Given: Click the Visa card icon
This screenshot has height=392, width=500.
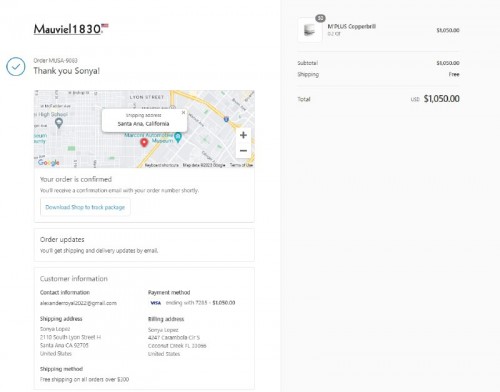Looking at the screenshot, I should coord(155,303).
